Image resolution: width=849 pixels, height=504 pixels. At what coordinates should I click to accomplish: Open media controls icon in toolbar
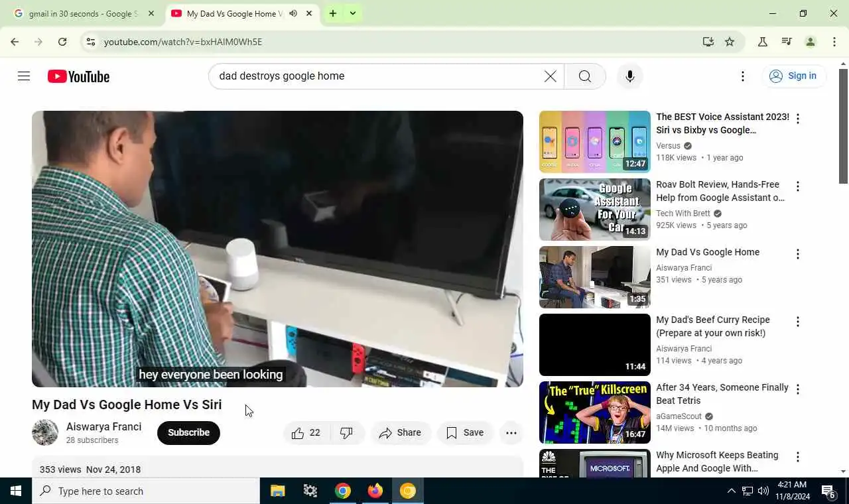pos(787,42)
